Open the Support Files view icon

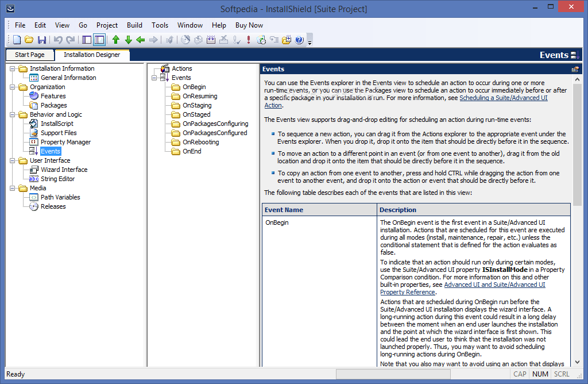click(34, 133)
